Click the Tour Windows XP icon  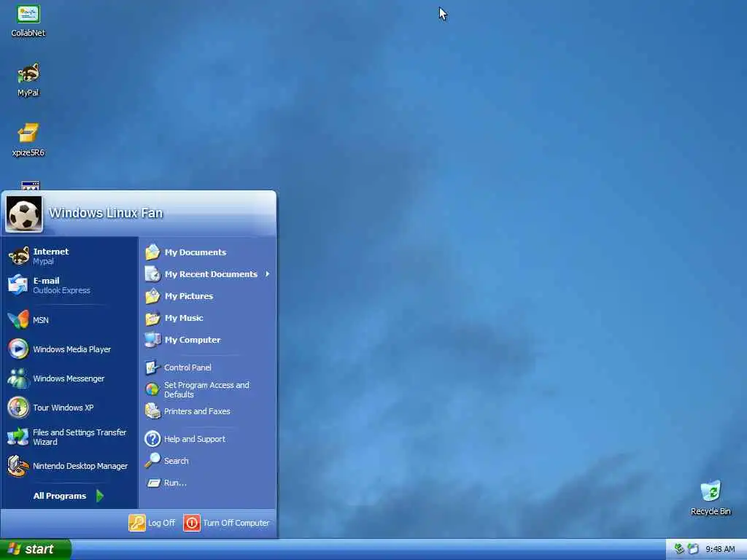pyautogui.click(x=18, y=408)
